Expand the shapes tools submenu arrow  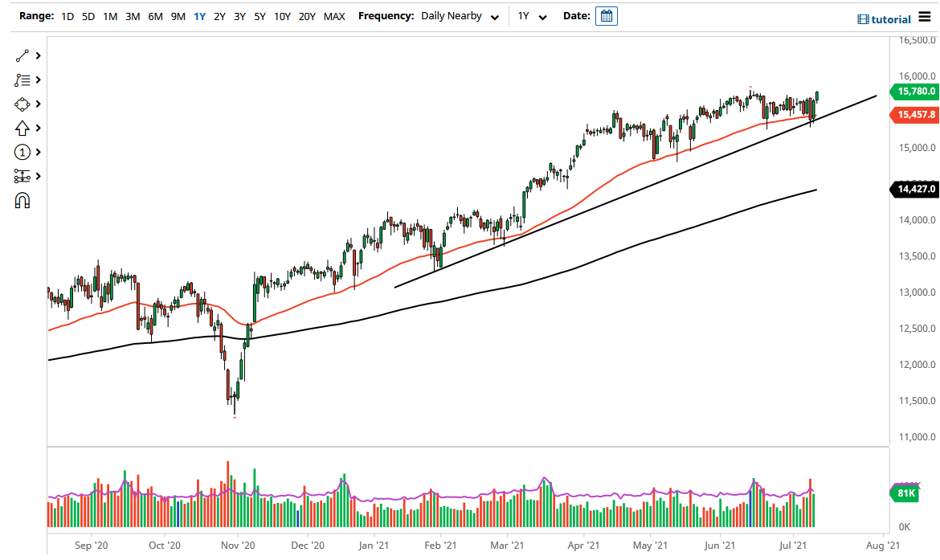39,104
